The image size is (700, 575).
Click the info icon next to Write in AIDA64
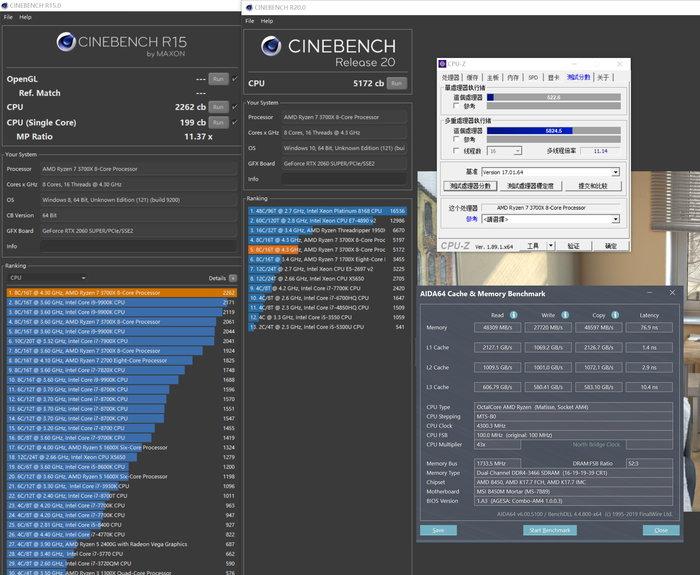coord(565,315)
